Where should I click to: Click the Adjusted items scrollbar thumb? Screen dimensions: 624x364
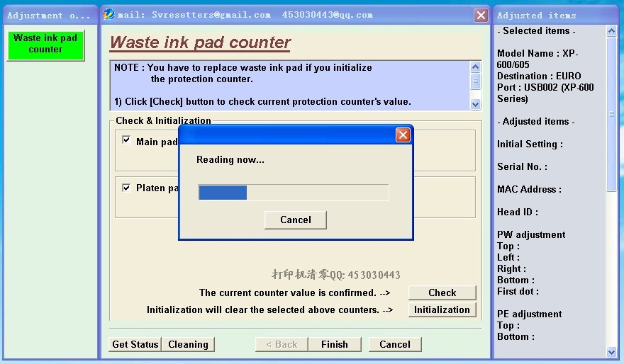[x=612, y=114]
